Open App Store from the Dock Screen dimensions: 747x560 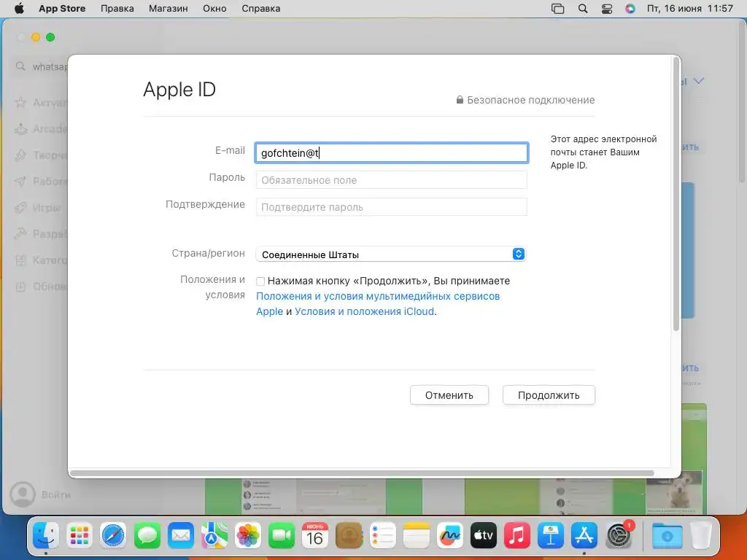[x=584, y=536]
